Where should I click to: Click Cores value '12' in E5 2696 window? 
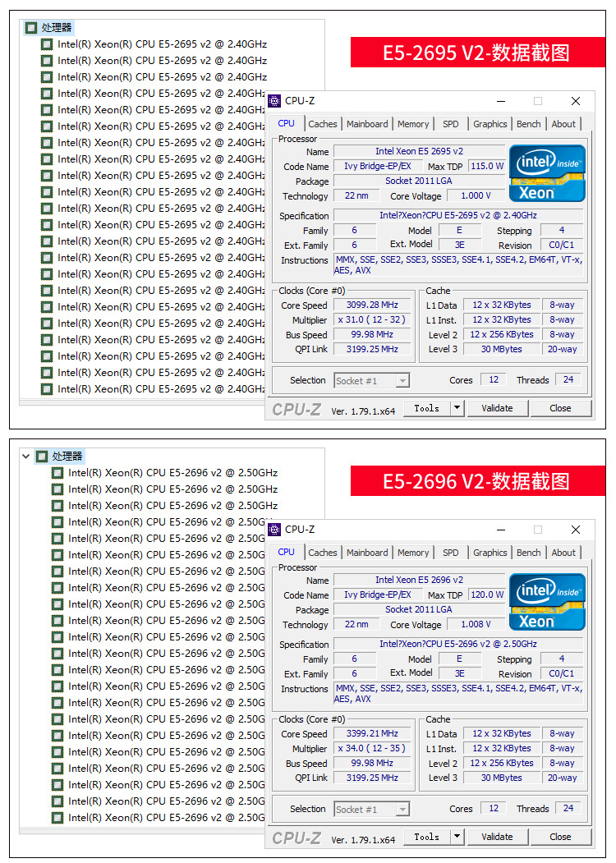tap(494, 809)
